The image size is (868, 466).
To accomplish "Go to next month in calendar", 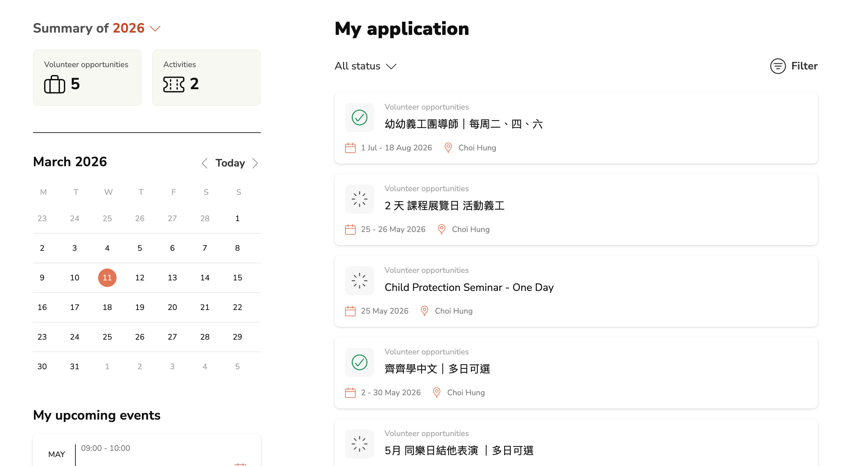I will tap(255, 163).
